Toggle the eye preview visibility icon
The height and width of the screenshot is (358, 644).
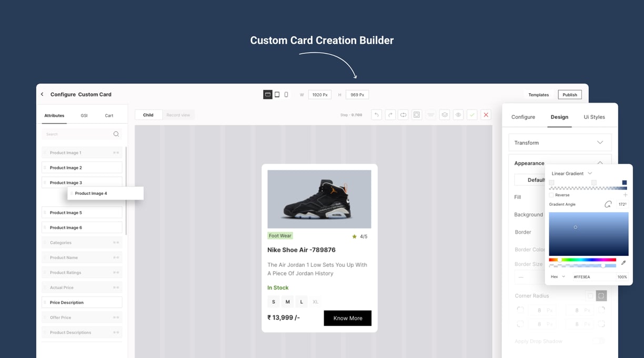pyautogui.click(x=458, y=115)
